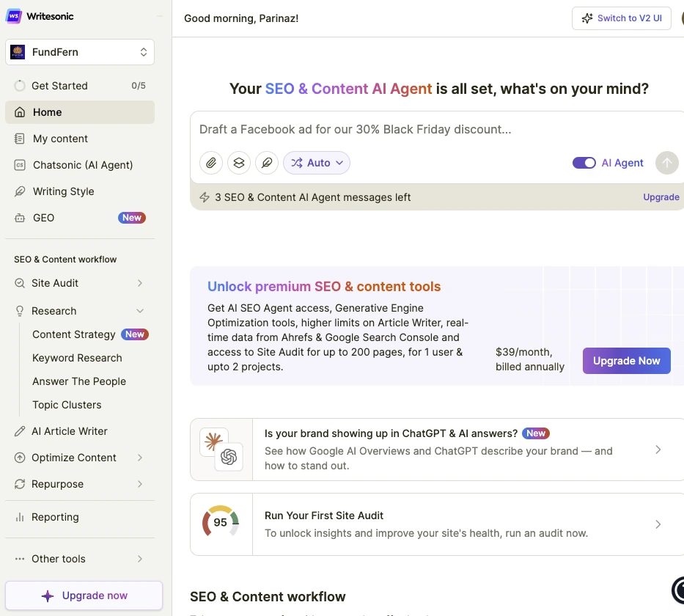Open GEO from the sidebar
684x616 pixels.
point(44,218)
